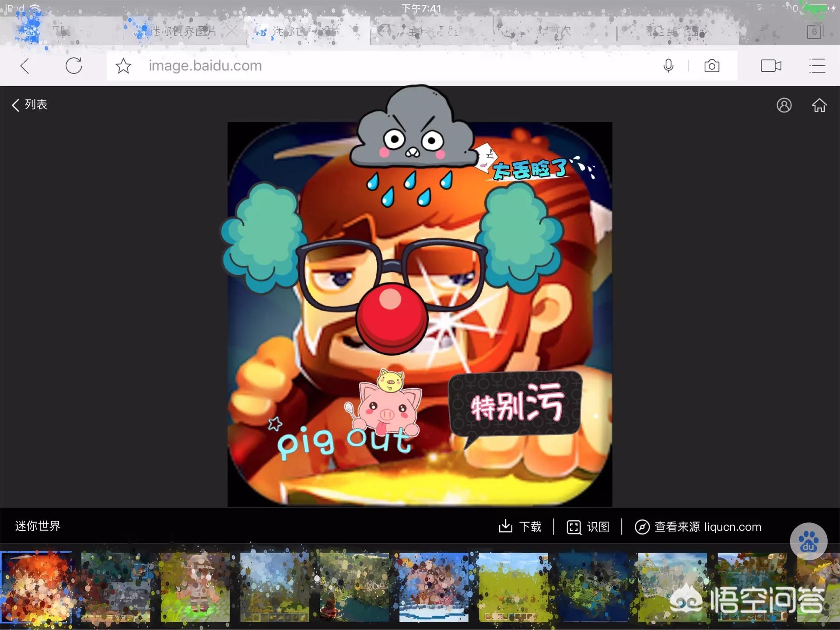Select the second thumbnail in the strip
The height and width of the screenshot is (630, 840).
coord(115,587)
